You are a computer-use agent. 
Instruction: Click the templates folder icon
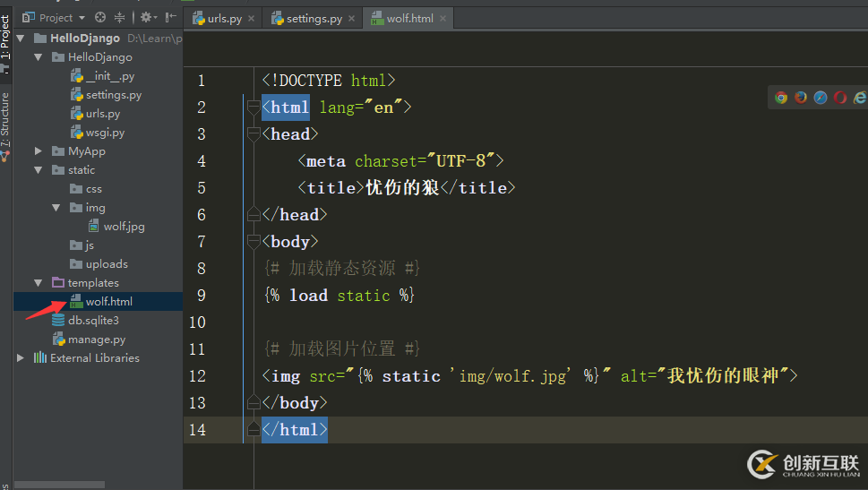click(58, 283)
